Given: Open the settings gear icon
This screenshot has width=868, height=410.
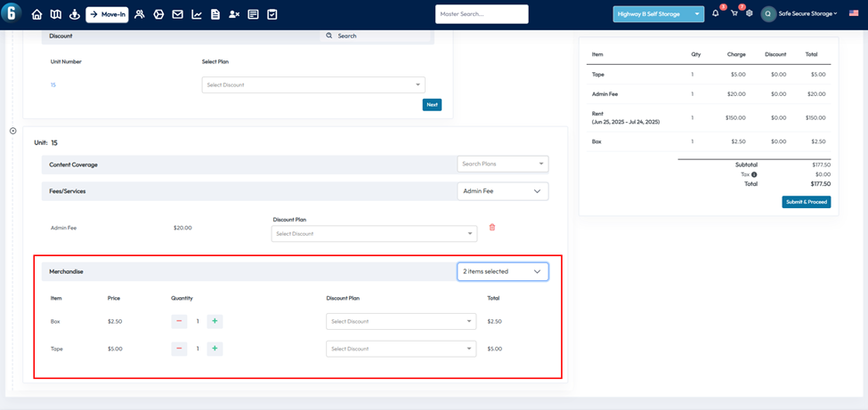Looking at the screenshot, I should pos(750,13).
